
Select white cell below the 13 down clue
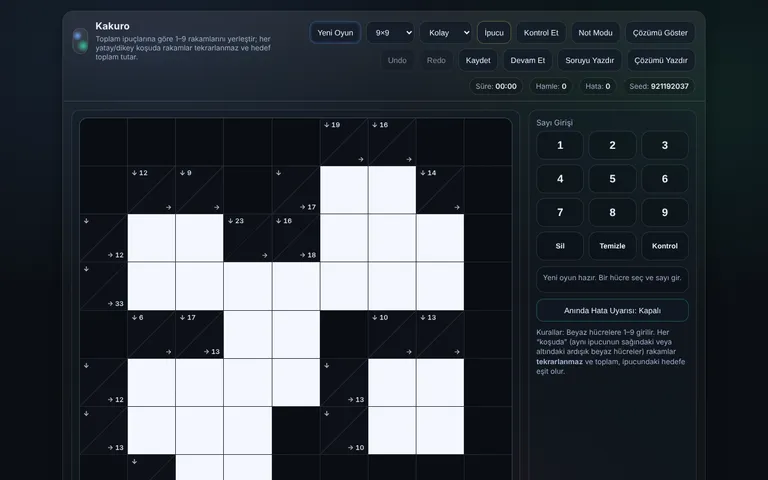click(440, 382)
